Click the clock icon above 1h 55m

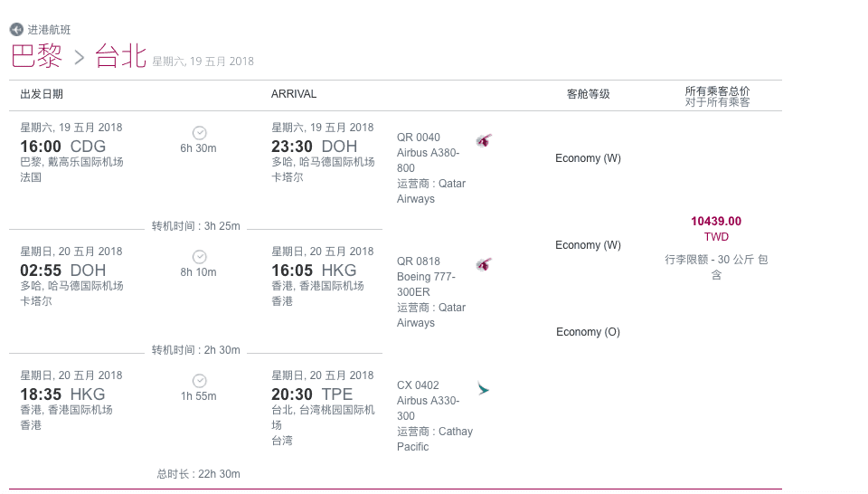coord(200,381)
